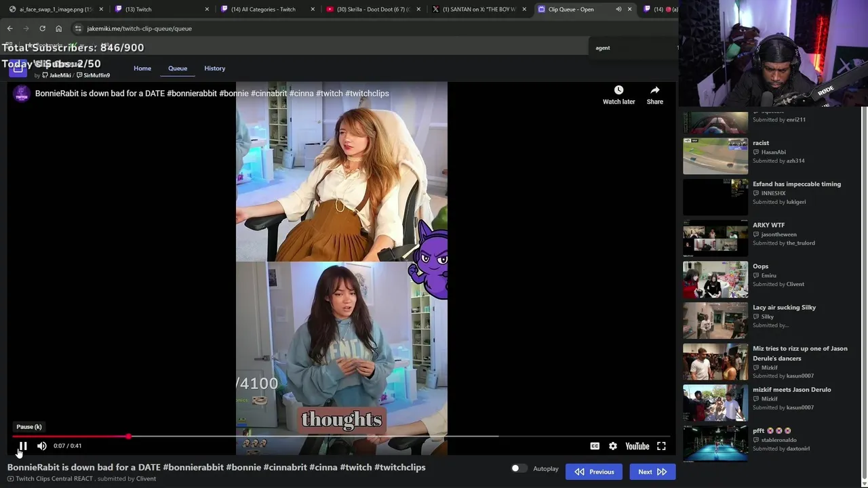Viewport: 868px width, 488px height.
Task: Pause the video playback
Action: tap(22, 446)
